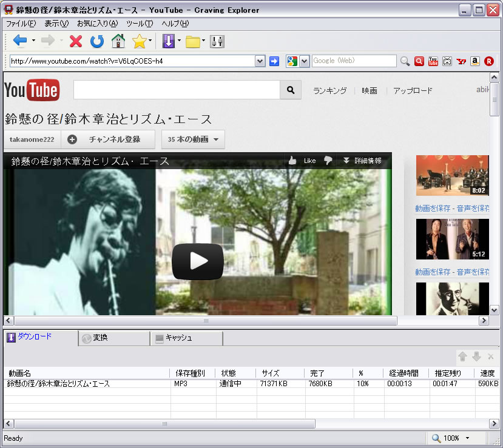The height and width of the screenshot is (448, 503).
Task: Open folder button dropdown arrow
Action: coord(203,41)
